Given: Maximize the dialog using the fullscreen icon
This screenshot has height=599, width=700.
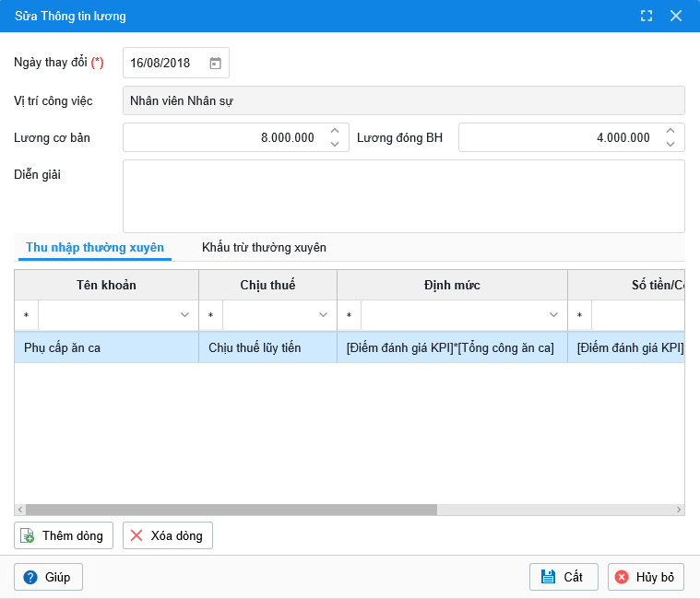Looking at the screenshot, I should tap(647, 16).
